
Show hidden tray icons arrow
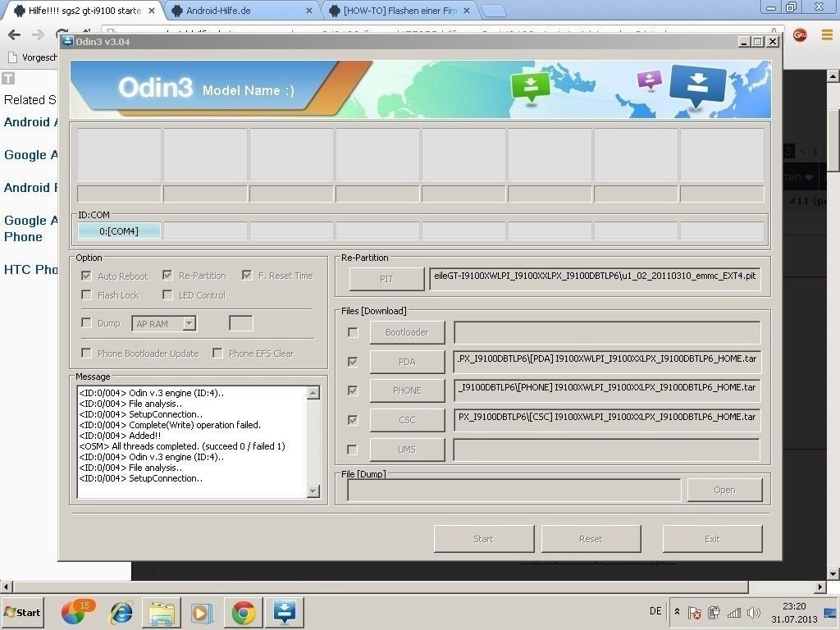677,612
